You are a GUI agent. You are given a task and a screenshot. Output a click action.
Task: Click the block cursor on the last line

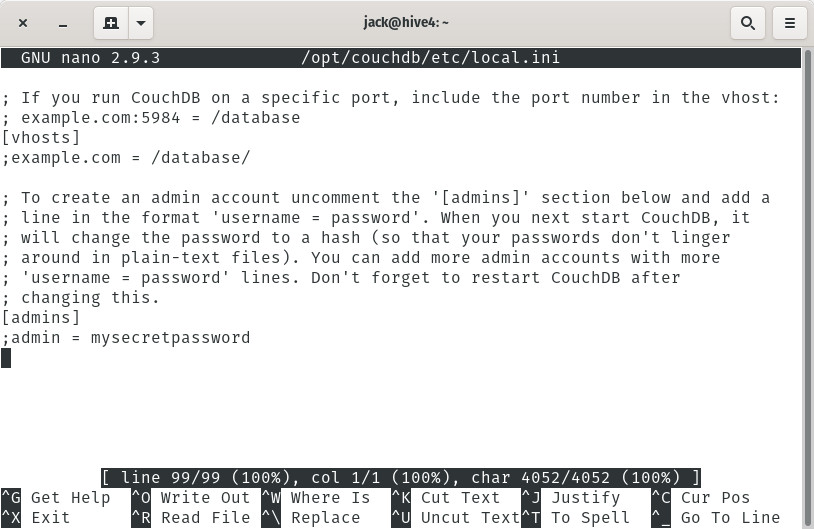[x=6, y=358]
